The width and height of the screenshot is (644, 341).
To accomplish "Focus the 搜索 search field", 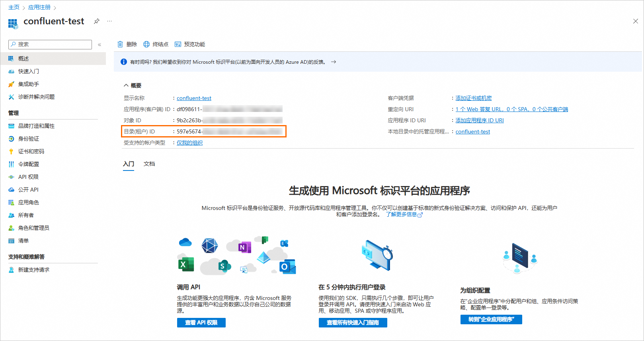I will click(50, 44).
